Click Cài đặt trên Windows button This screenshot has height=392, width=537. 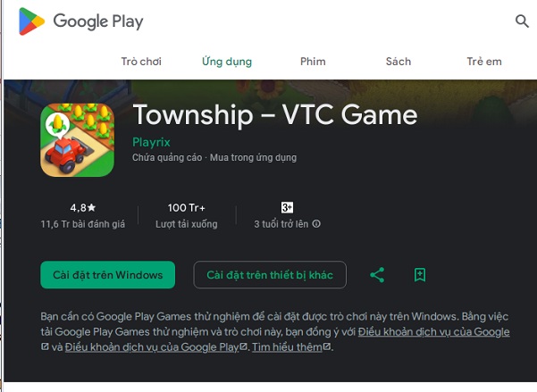[x=107, y=275]
